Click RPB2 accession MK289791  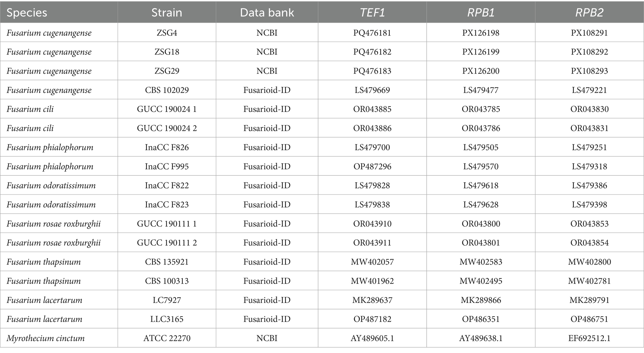[589, 300]
